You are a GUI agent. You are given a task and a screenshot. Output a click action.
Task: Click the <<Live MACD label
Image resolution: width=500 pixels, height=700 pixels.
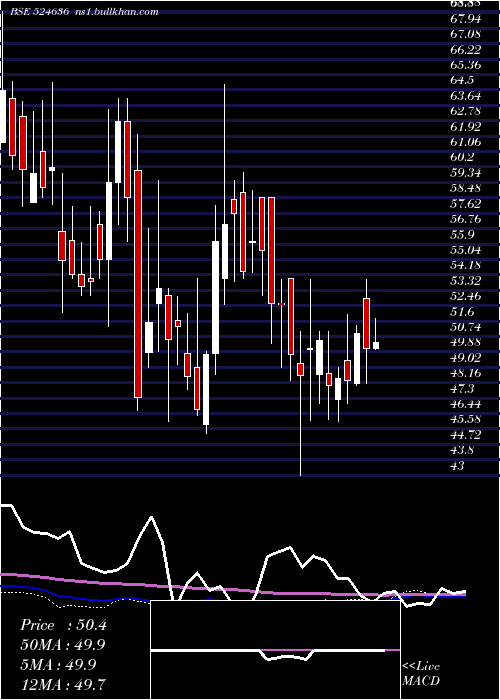421,673
